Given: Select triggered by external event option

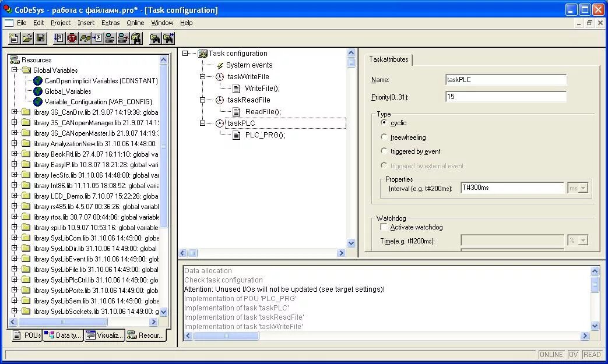Looking at the screenshot, I should click(x=384, y=165).
